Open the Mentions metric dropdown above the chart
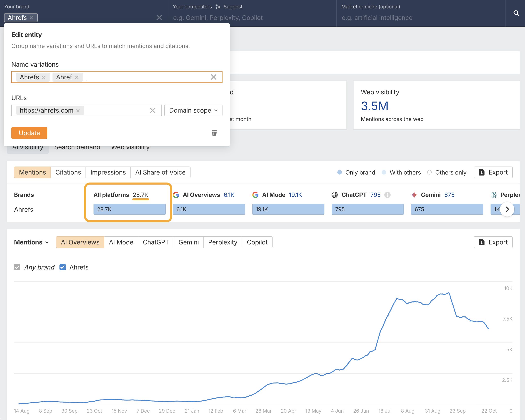The image size is (525, 420). (31, 242)
